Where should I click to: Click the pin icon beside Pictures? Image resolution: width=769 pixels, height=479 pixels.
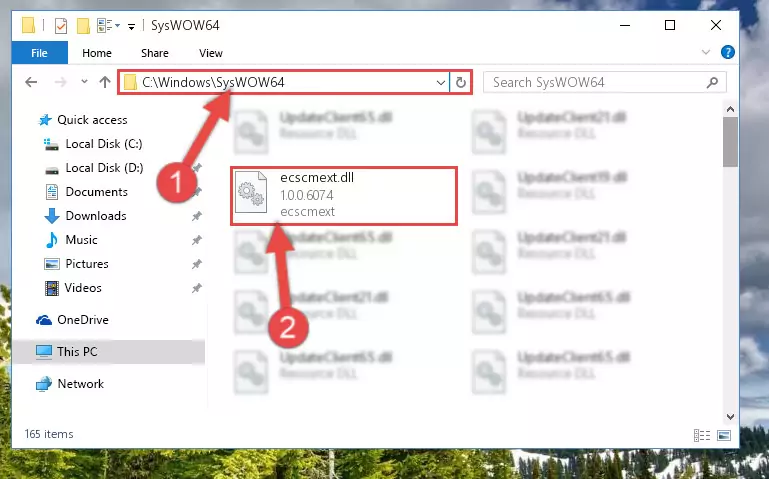[x=197, y=264]
